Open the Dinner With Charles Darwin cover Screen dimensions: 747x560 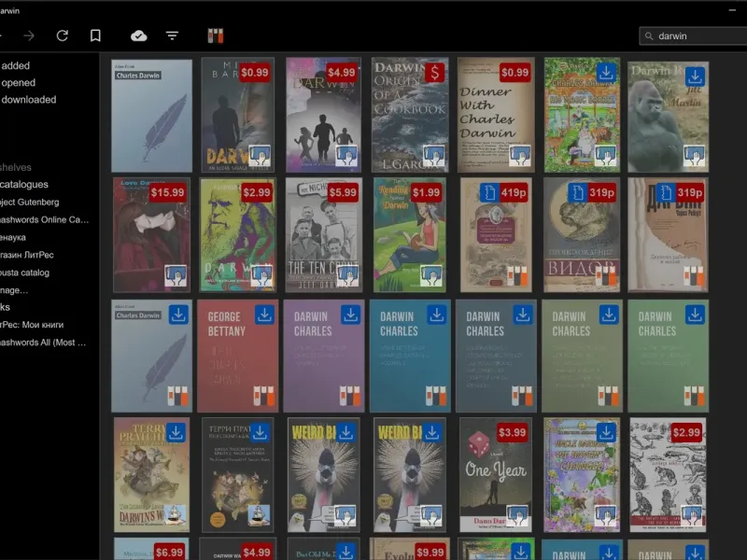click(496, 115)
